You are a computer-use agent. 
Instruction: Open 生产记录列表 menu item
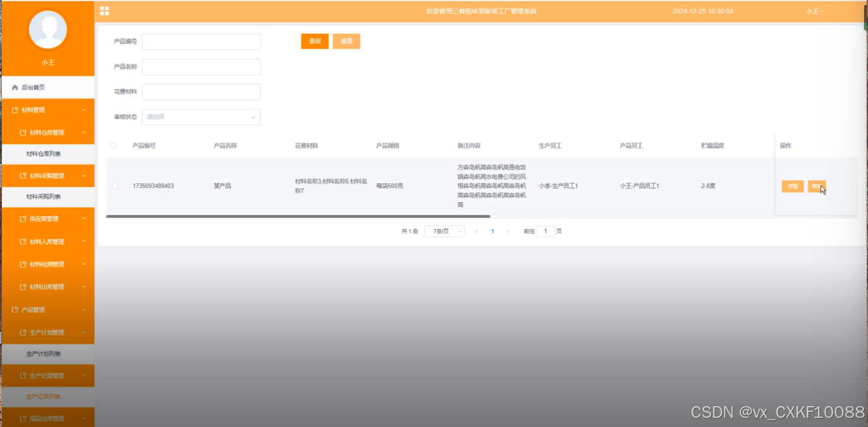[x=48, y=396]
